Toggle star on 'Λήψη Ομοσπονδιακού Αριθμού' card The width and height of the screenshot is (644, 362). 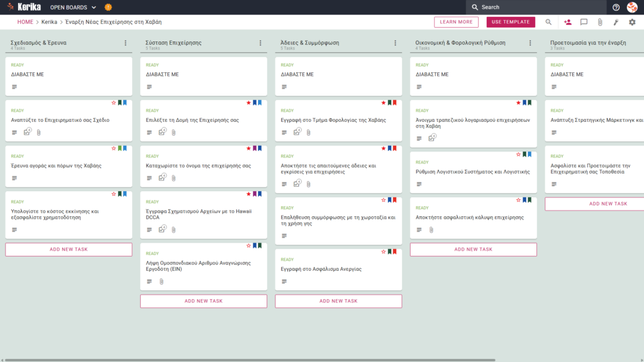pyautogui.click(x=248, y=246)
